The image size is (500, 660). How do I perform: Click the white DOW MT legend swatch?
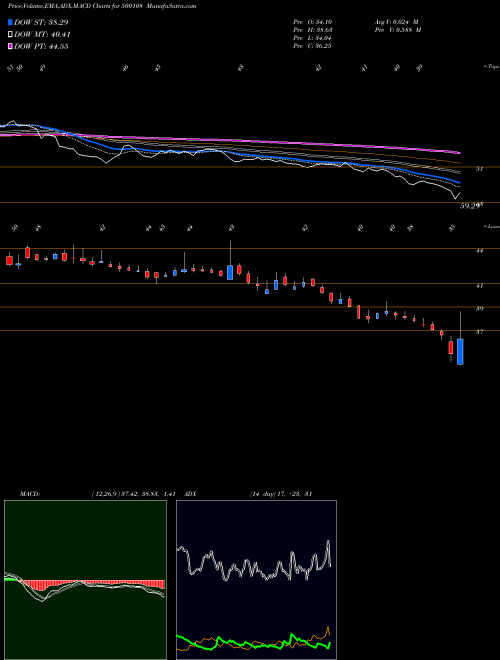click(x=10, y=35)
